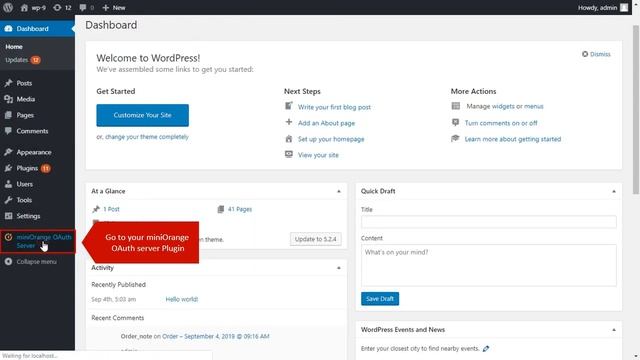Click the pencil icon to edit city
640x360 pixels.
click(x=486, y=349)
